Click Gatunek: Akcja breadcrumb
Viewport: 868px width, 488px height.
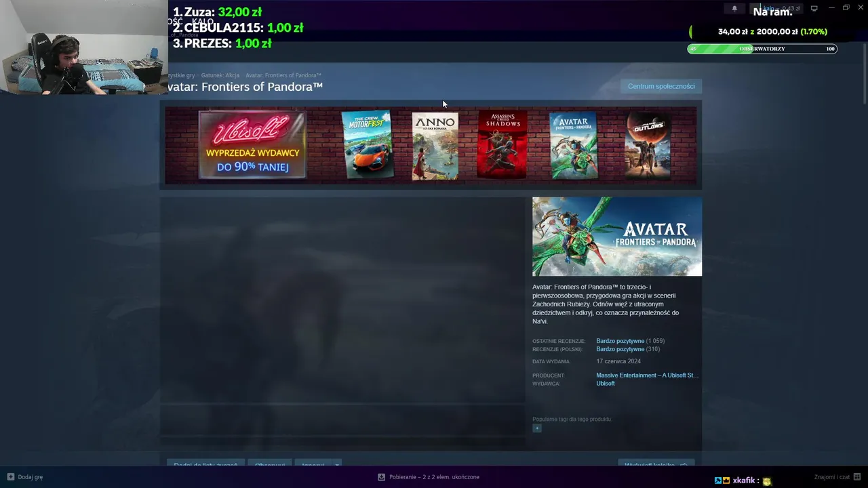(x=220, y=75)
